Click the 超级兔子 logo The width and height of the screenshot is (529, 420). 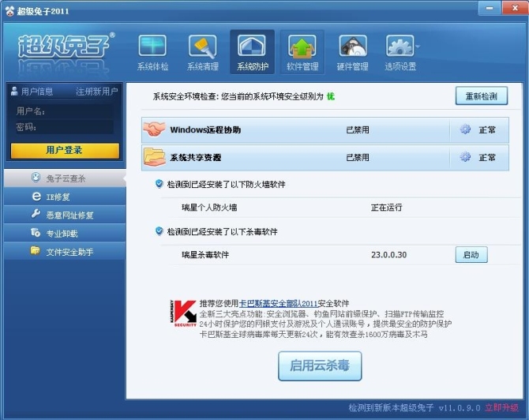[66, 47]
